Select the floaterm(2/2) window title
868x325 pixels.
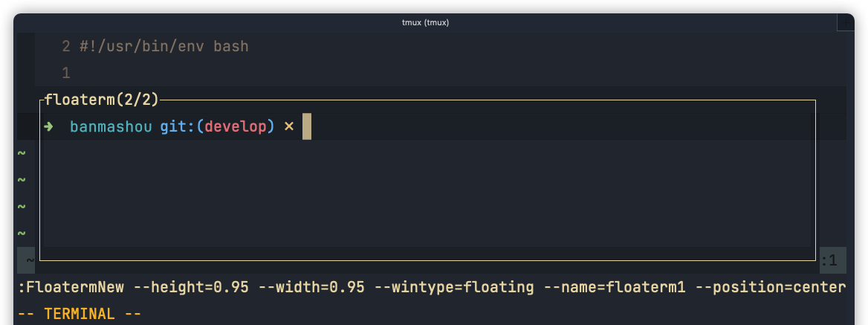[102, 100]
